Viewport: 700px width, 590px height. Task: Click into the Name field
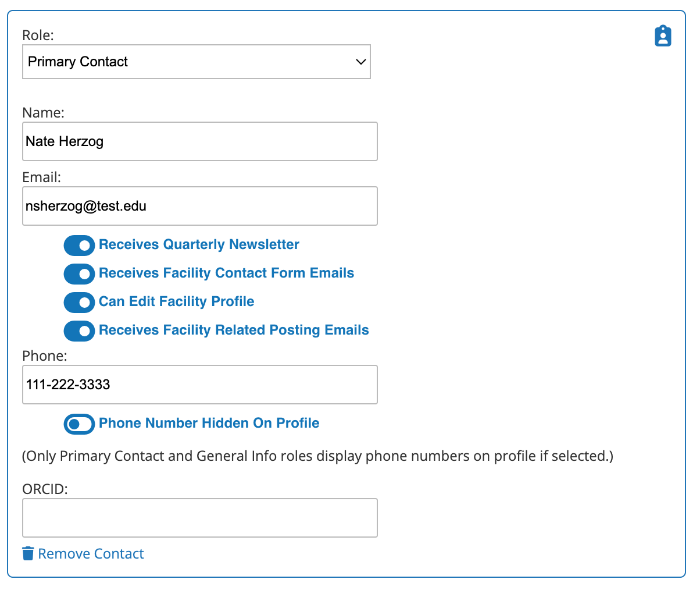[200, 141]
